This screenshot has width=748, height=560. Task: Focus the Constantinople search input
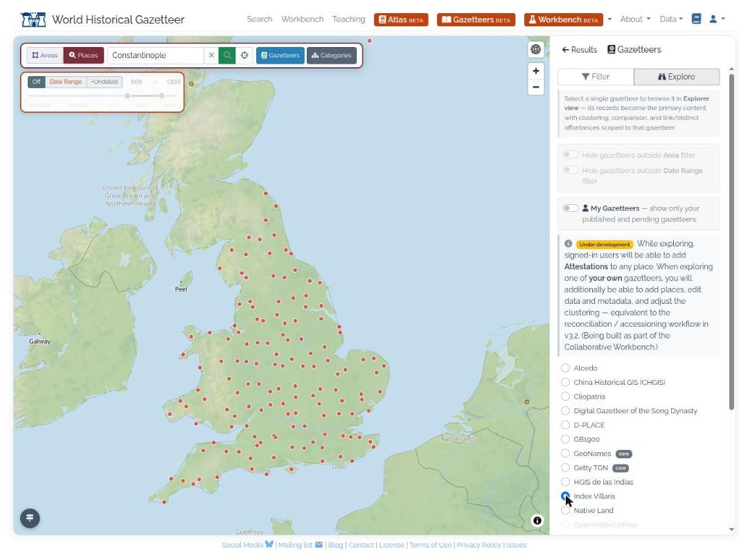[156, 55]
